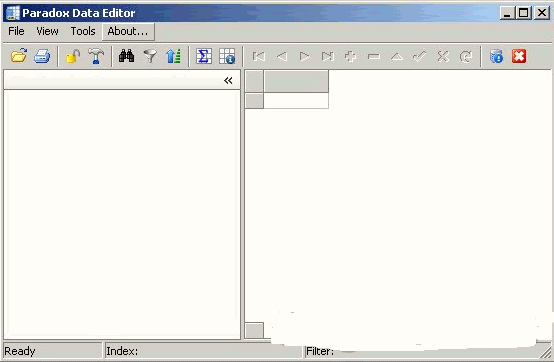The height and width of the screenshot is (362, 554).
Task: Click the open padlock password icon
Action: [x=73, y=56]
